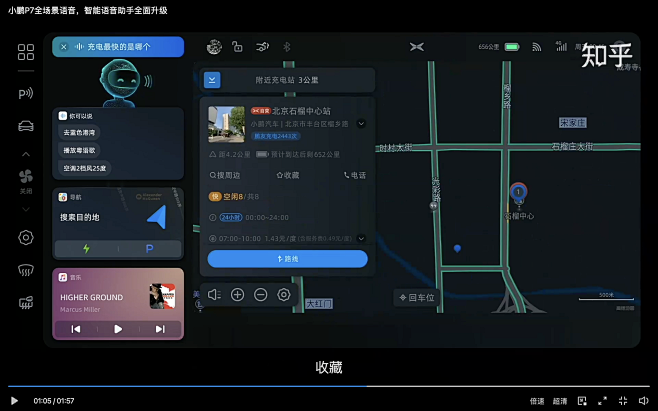Open the 倍速 playback speed menu
The image size is (658, 411).
[537, 401]
